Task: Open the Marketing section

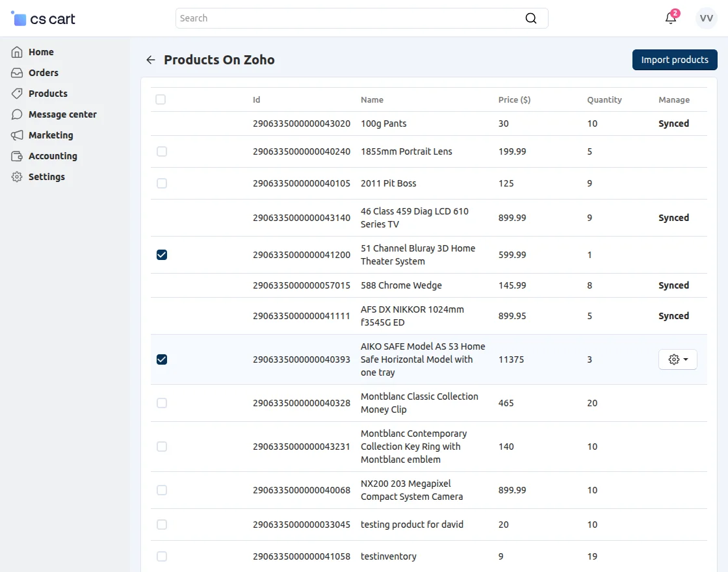Action: pyautogui.click(x=51, y=135)
